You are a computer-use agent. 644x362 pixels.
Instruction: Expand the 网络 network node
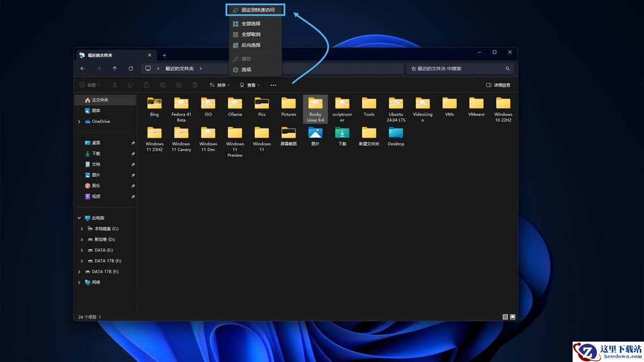pos(79,282)
